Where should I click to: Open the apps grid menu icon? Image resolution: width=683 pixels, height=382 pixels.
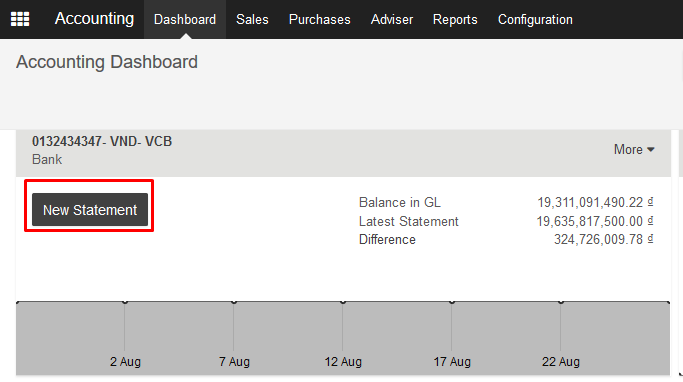pos(20,19)
